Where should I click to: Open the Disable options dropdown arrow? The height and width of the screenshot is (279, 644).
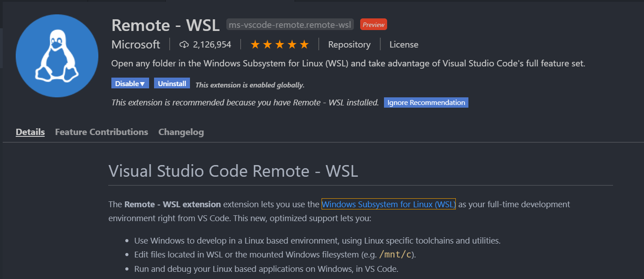click(141, 83)
